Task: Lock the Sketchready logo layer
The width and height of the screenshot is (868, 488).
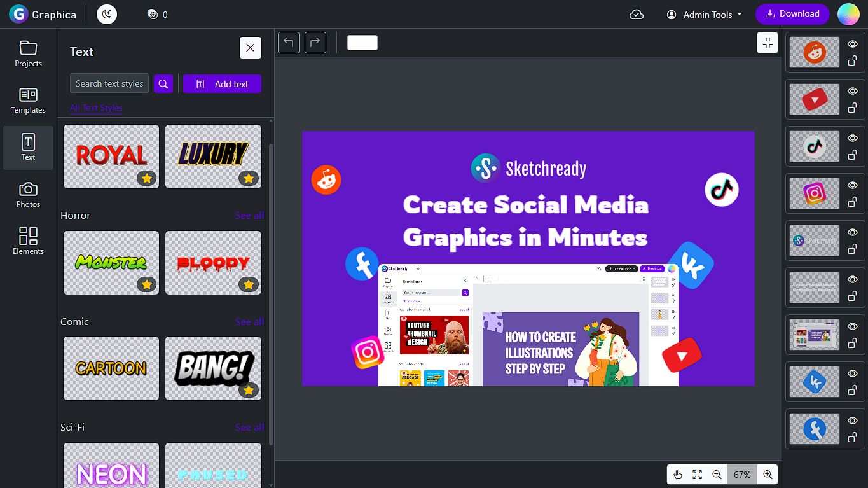Action: click(x=852, y=249)
